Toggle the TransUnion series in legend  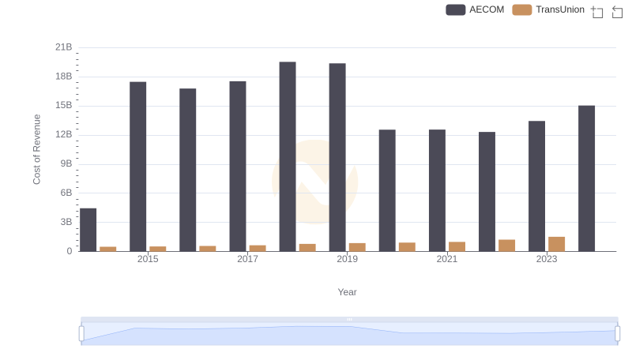[548, 9]
